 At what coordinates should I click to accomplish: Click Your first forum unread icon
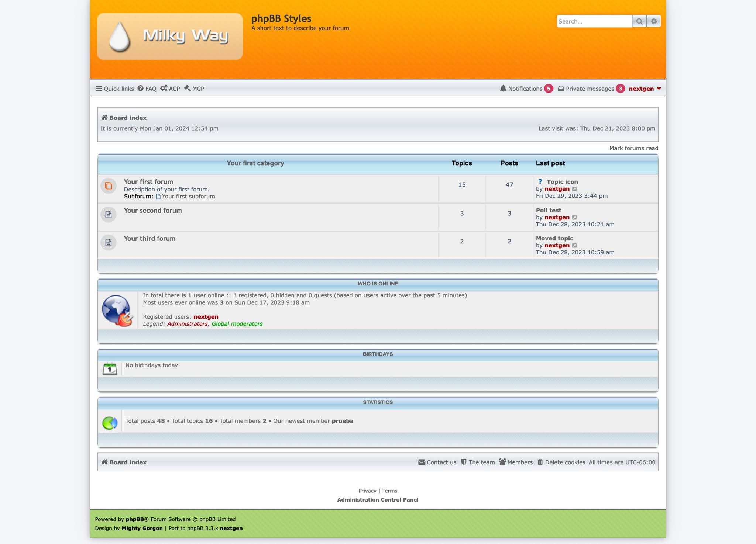pyautogui.click(x=109, y=186)
